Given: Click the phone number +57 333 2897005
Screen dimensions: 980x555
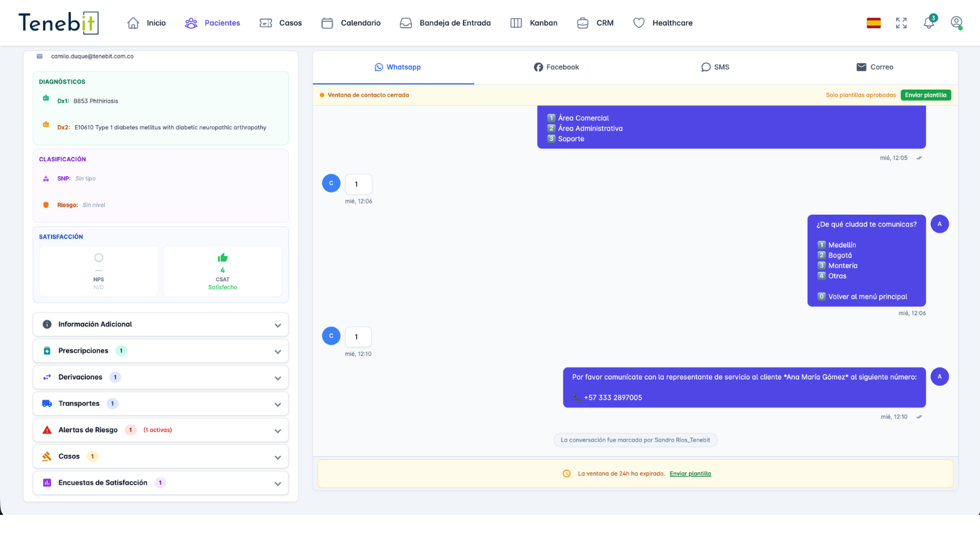Looking at the screenshot, I should [x=613, y=398].
